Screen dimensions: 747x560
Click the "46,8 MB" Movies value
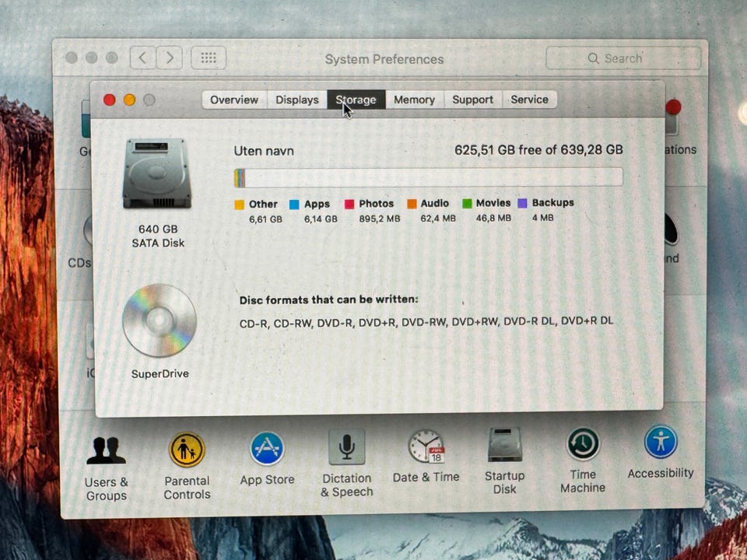pos(493,218)
